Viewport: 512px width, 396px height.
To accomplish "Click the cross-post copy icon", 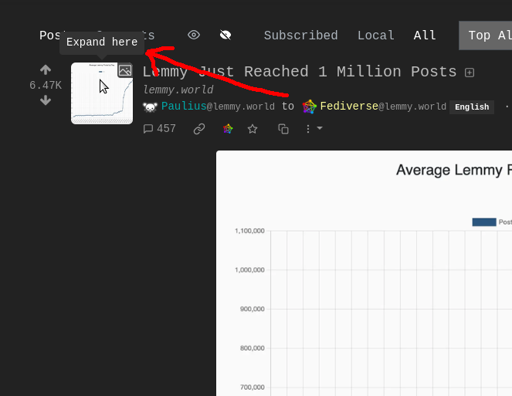I will pos(283,129).
